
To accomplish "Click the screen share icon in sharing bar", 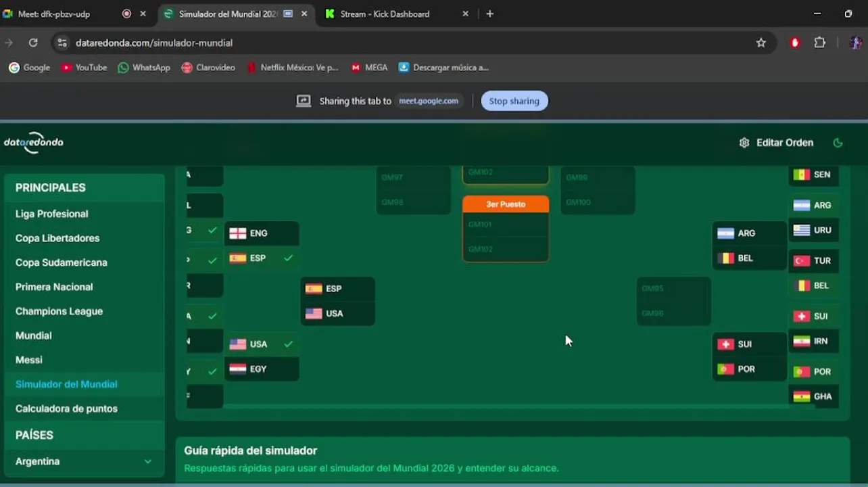I will (x=304, y=101).
